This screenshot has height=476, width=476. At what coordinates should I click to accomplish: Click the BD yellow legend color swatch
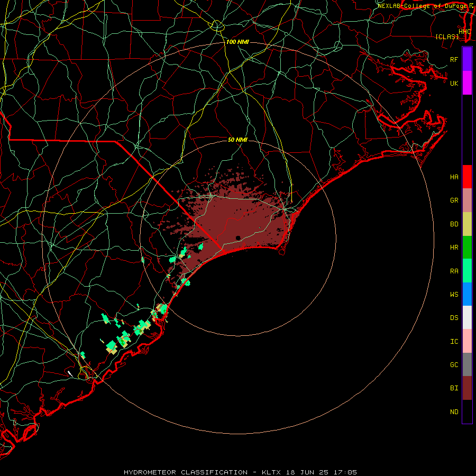click(467, 224)
